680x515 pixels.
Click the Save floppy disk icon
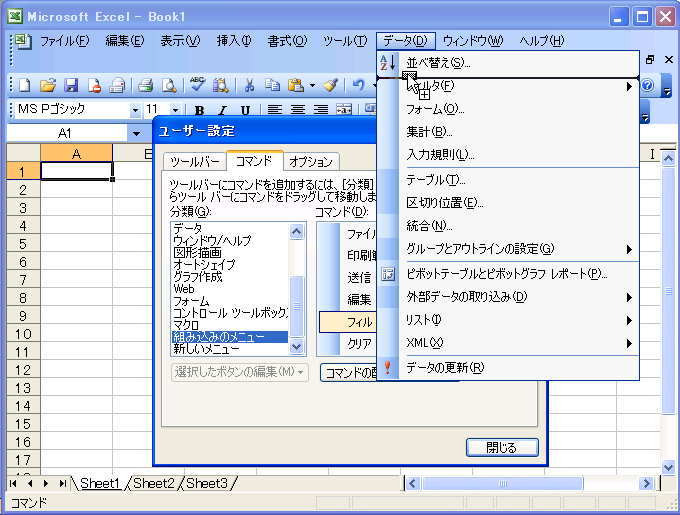71,85
